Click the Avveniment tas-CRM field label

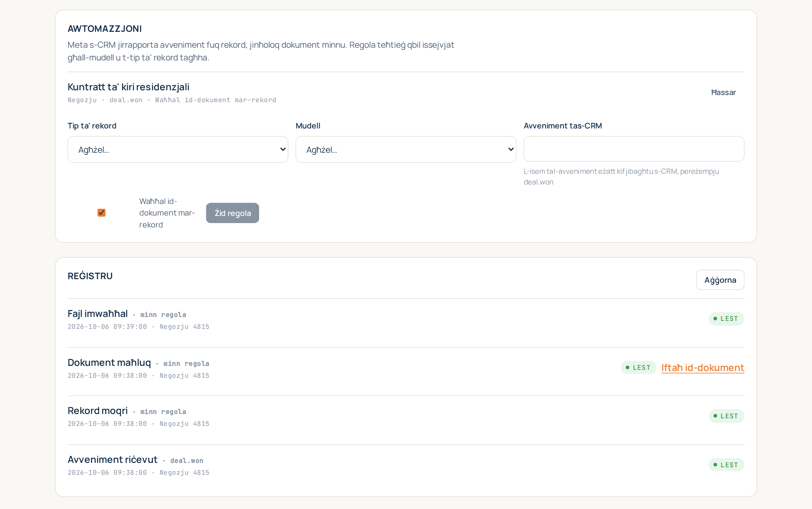coord(563,126)
